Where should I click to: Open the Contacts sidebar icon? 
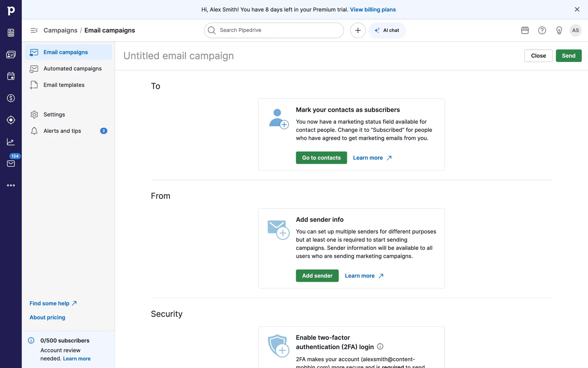[11, 55]
